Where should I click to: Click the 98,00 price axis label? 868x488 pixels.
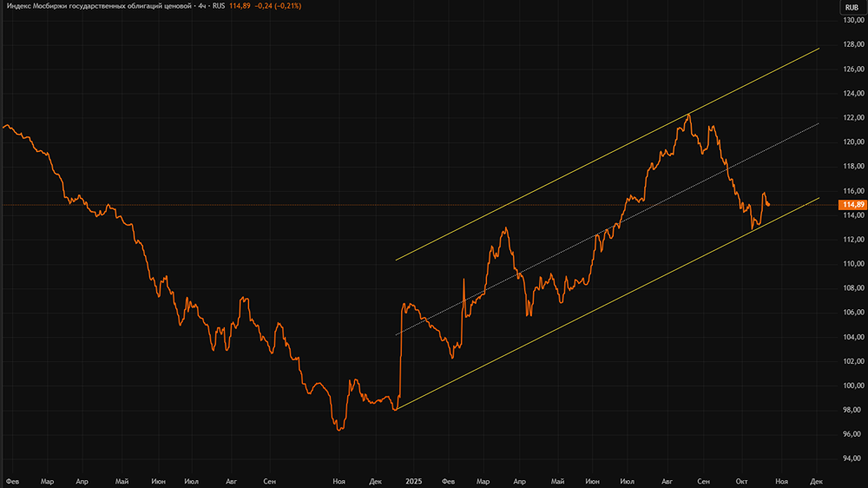coord(852,410)
